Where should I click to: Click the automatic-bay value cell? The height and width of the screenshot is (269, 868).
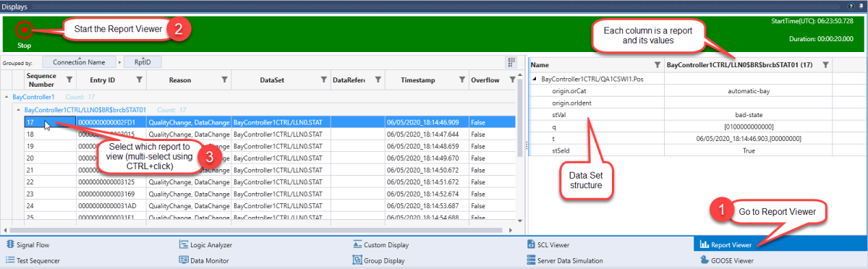coord(749,91)
